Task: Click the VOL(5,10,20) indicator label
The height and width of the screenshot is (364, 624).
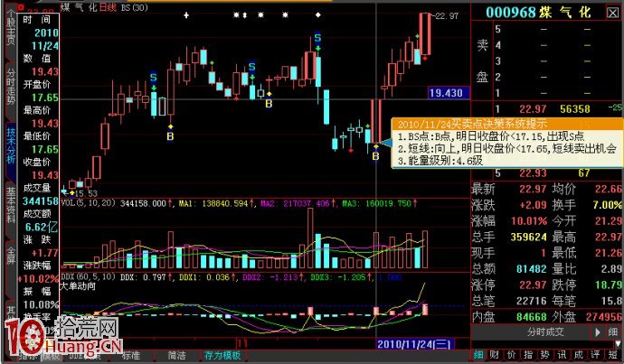Action: pyautogui.click(x=89, y=203)
